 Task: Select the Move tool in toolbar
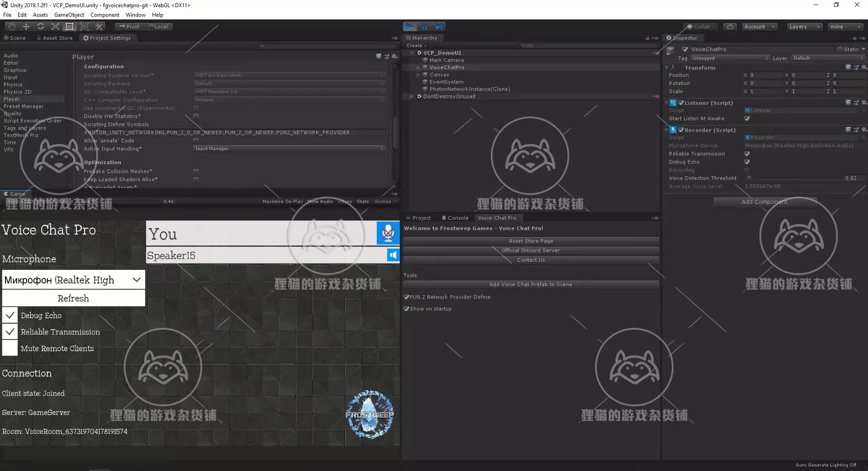coord(26,27)
